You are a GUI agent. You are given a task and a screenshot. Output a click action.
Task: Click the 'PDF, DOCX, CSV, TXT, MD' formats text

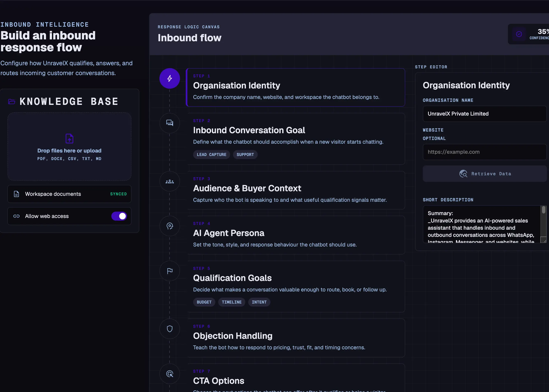tap(69, 159)
